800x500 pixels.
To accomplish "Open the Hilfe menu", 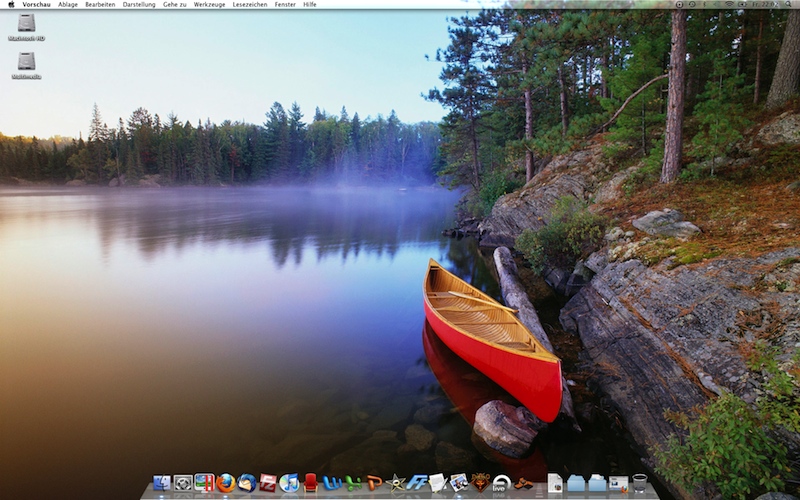I will [310, 4].
